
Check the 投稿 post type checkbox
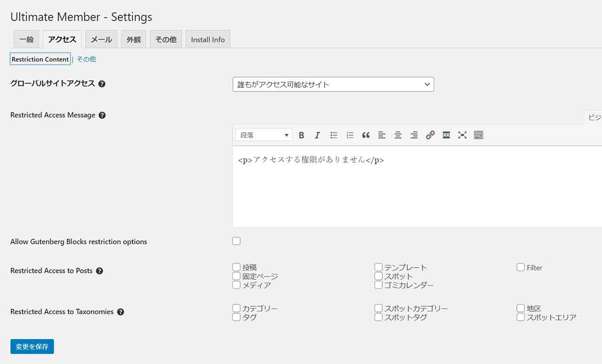pyautogui.click(x=237, y=267)
